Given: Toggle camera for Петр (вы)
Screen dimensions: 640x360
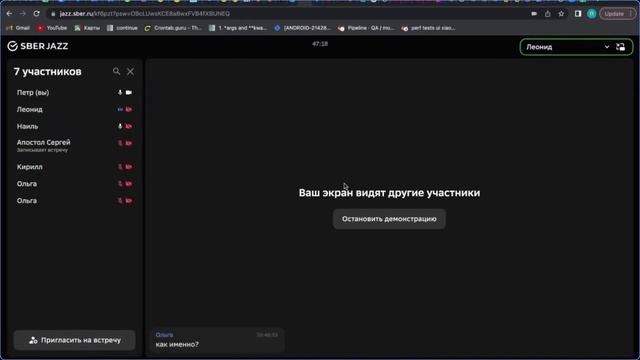Looking at the screenshot, I should (x=129, y=93).
